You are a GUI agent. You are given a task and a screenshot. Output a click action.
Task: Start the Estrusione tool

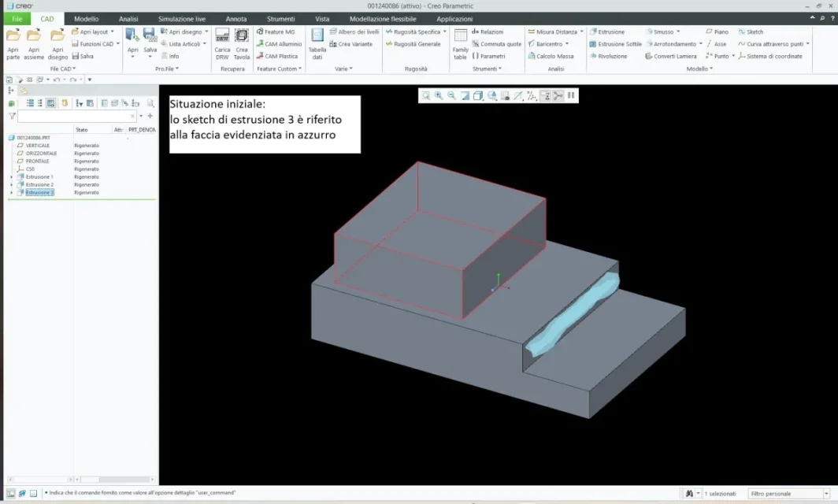point(606,32)
